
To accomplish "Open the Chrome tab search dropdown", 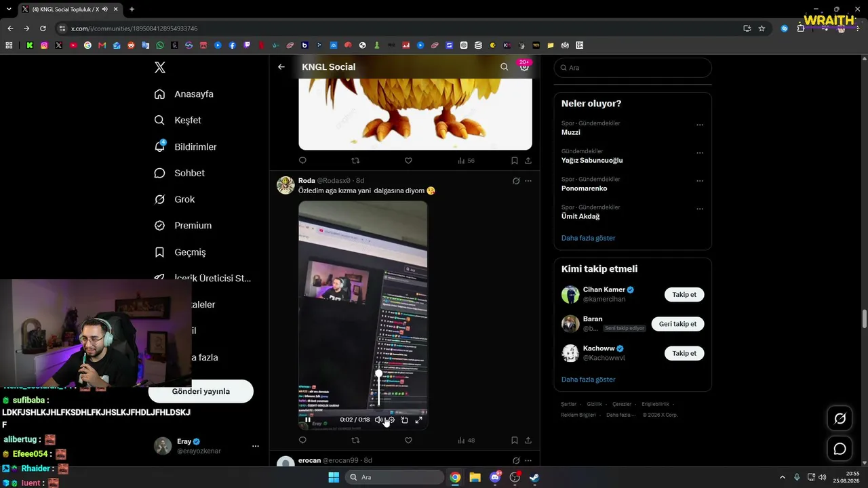I will pos(9,9).
